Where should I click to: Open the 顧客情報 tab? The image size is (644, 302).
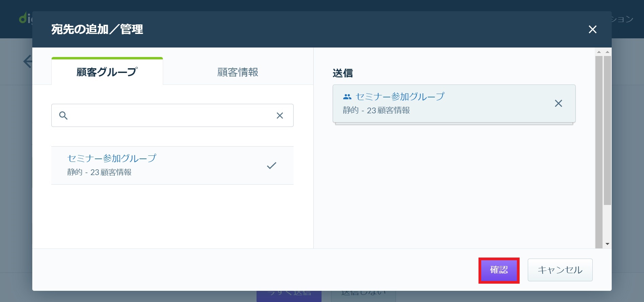click(238, 72)
